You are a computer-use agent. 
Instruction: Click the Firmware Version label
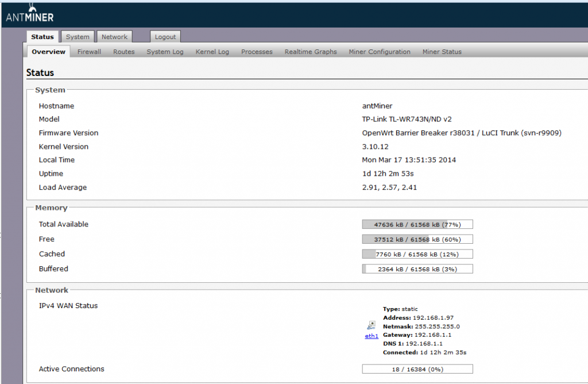(69, 133)
